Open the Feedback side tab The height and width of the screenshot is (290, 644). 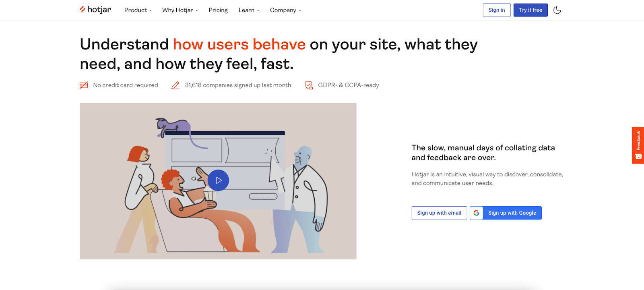click(x=638, y=145)
